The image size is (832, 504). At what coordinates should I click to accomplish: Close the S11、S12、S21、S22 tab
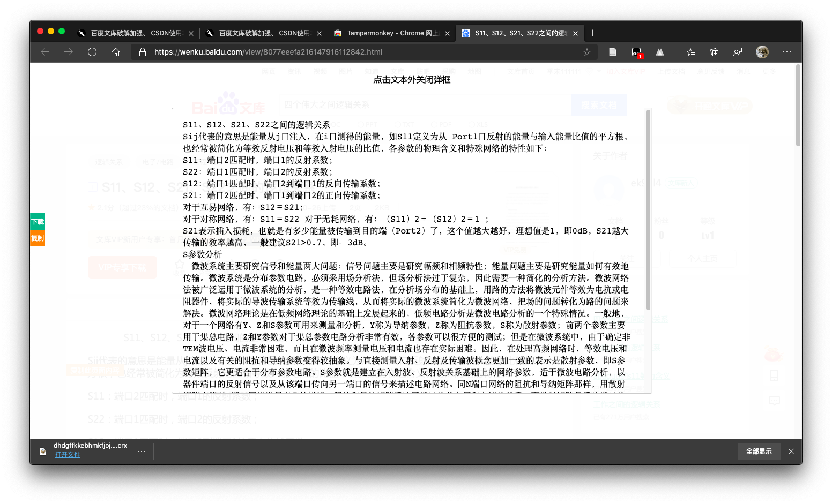pyautogui.click(x=575, y=33)
